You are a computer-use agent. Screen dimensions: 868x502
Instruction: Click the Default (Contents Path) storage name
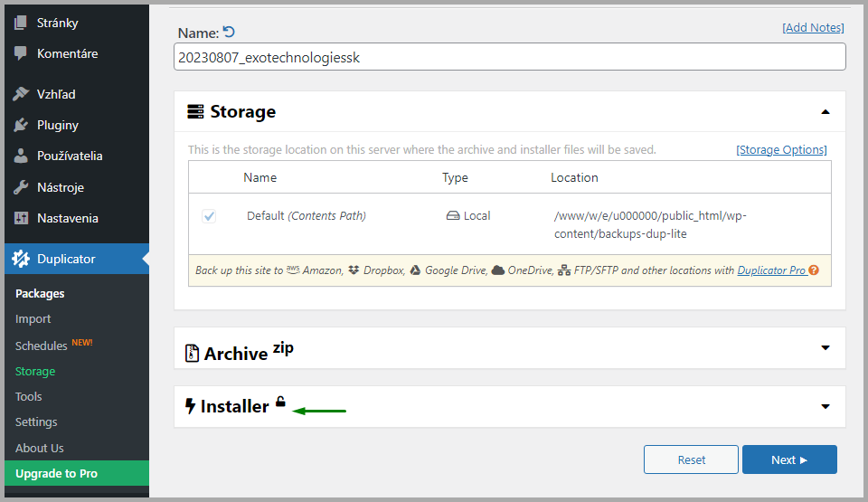point(307,216)
